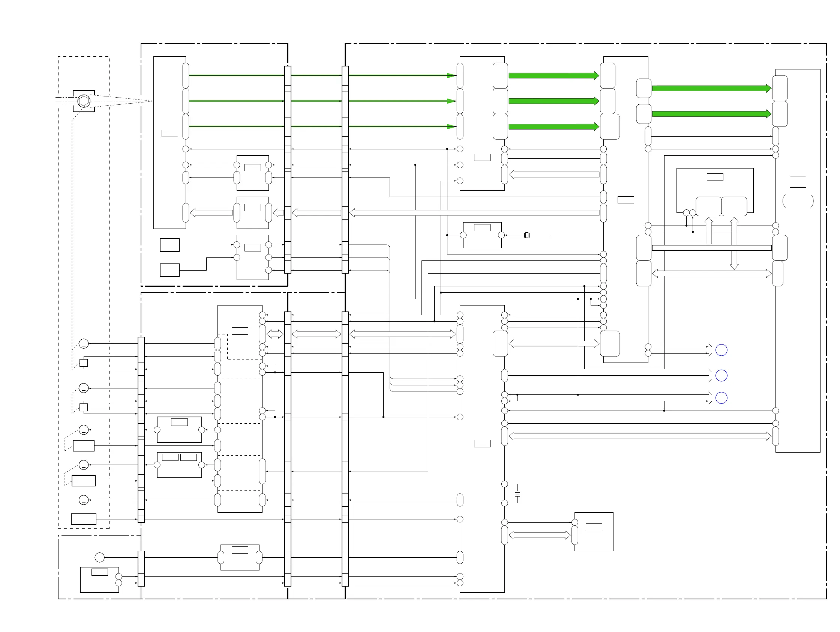Click the long white left-pointing bus arrow
This screenshot has height=632, width=840.
click(474, 213)
